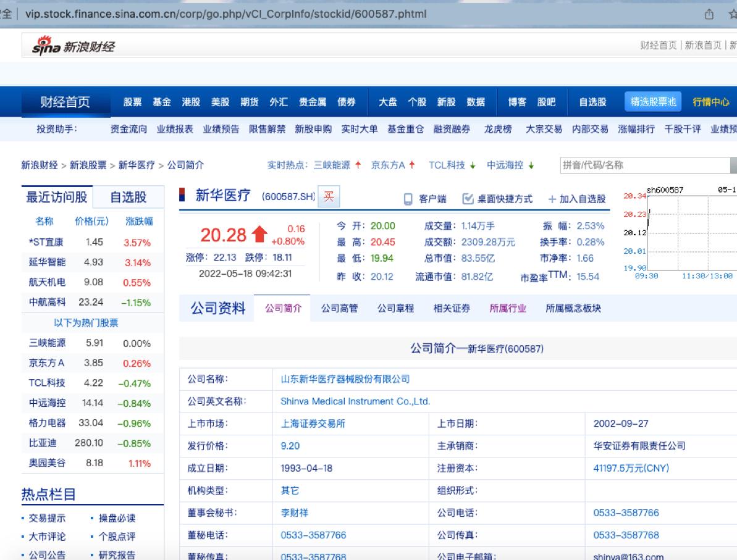Screen dimensions: 737x560
Task: Open the 山东新华医疗器械股份有限公司 company link
Action: coord(343,378)
